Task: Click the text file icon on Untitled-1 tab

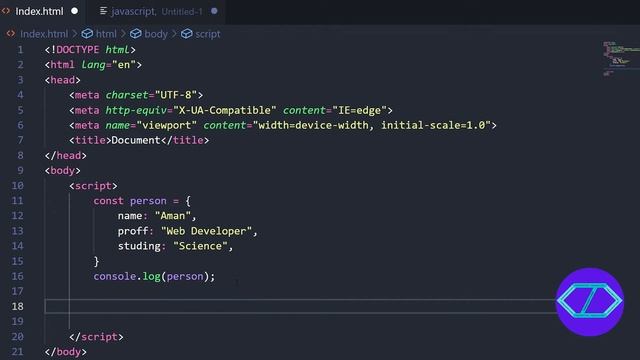Action: (x=103, y=11)
